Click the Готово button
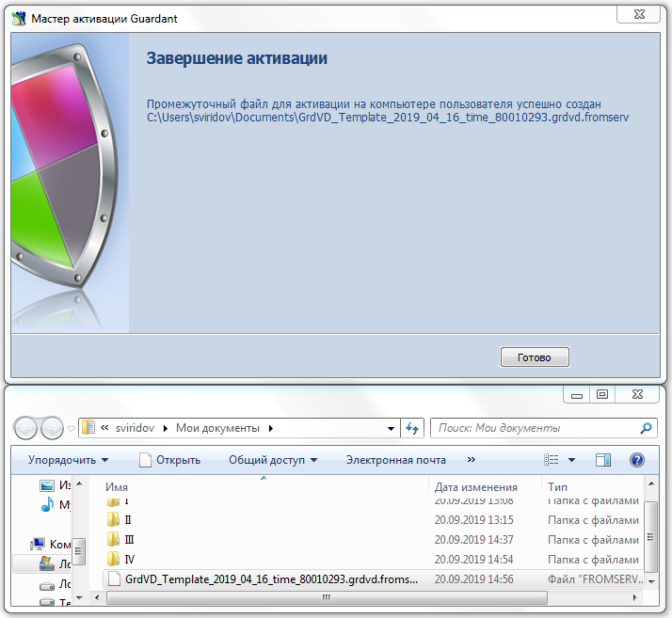Viewport: 672px width, 618px height. (x=535, y=357)
